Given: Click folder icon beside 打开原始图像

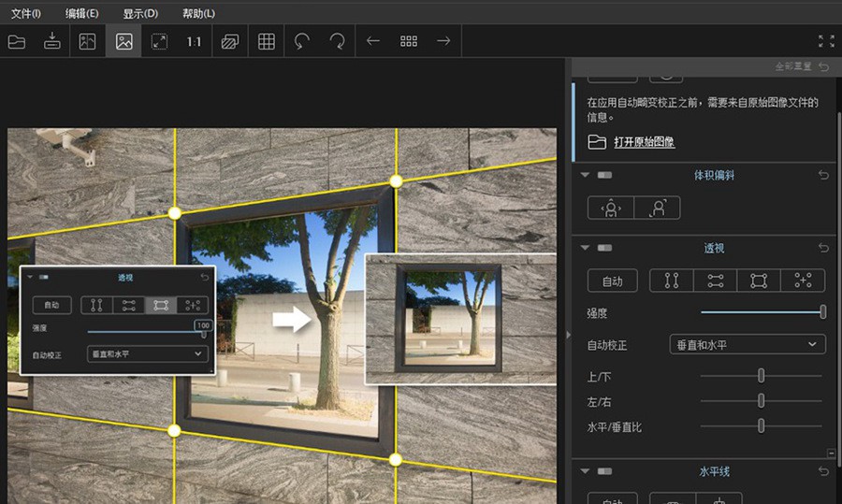Looking at the screenshot, I should click(x=597, y=142).
